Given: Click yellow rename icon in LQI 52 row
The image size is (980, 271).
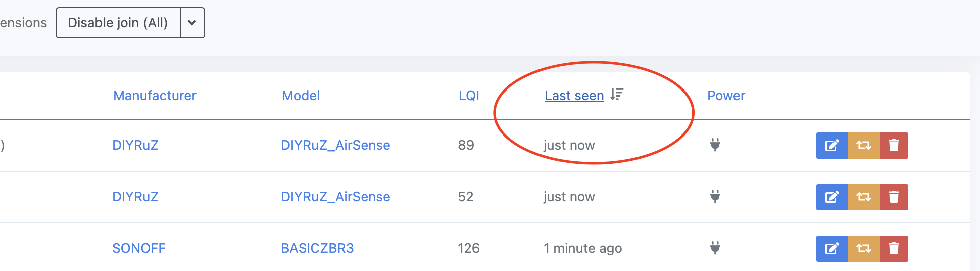Looking at the screenshot, I should point(863,197).
